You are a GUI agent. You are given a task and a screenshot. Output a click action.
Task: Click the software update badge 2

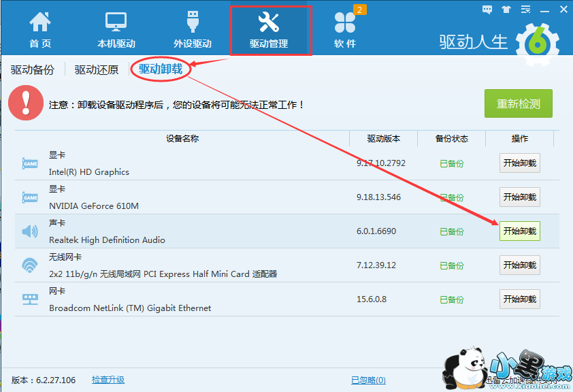pyautogui.click(x=359, y=10)
